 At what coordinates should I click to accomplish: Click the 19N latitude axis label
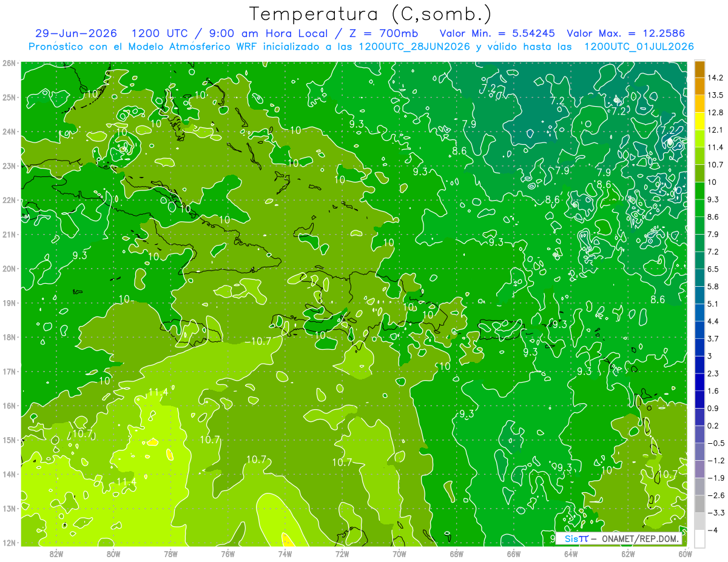coord(10,303)
